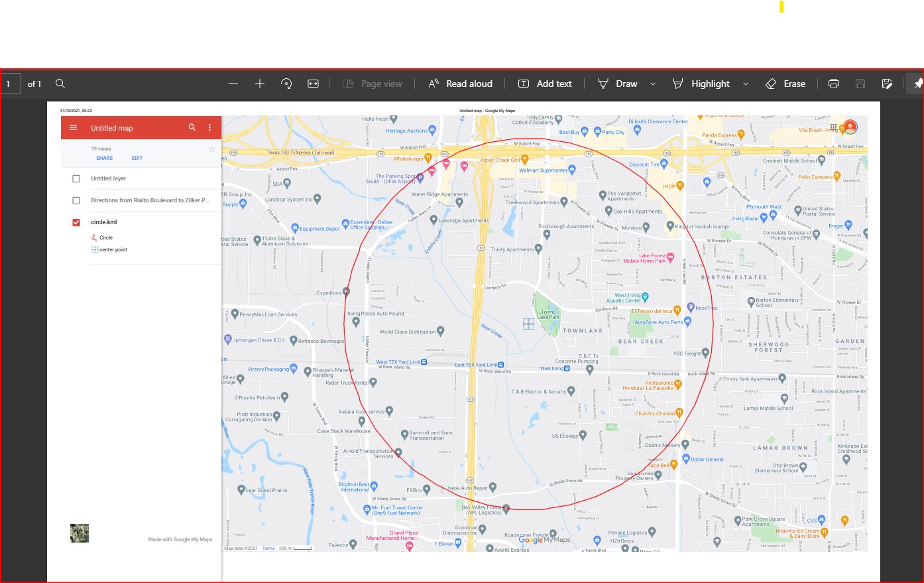Open the three-dot map options

[210, 127]
